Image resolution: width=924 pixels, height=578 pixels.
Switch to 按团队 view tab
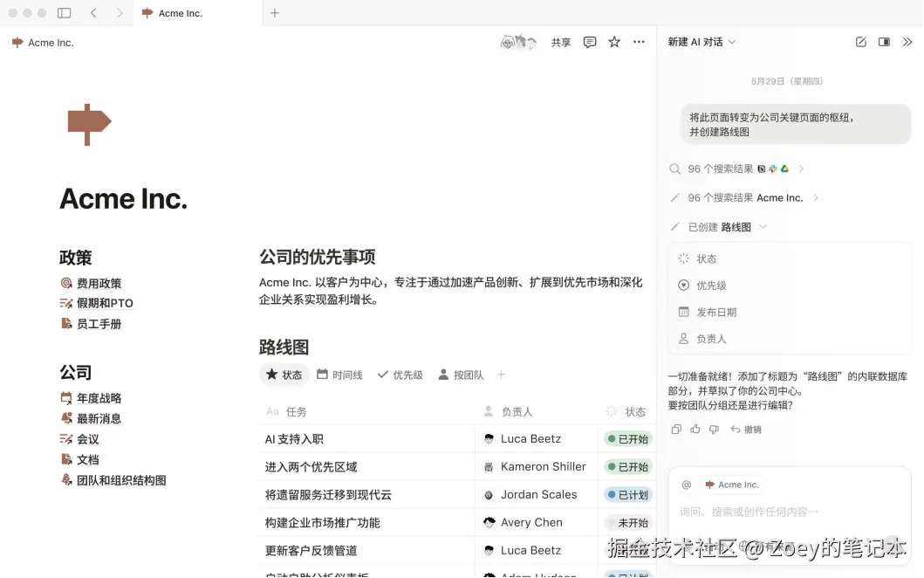461,375
